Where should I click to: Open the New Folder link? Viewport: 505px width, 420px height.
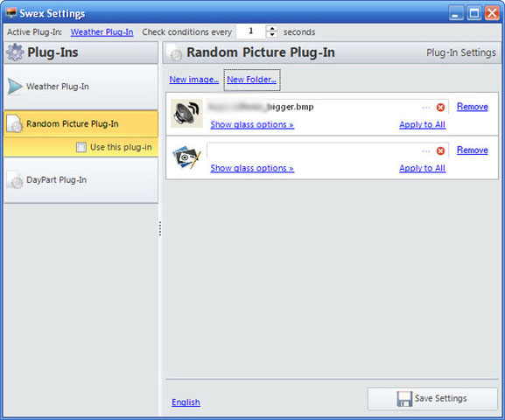[251, 80]
